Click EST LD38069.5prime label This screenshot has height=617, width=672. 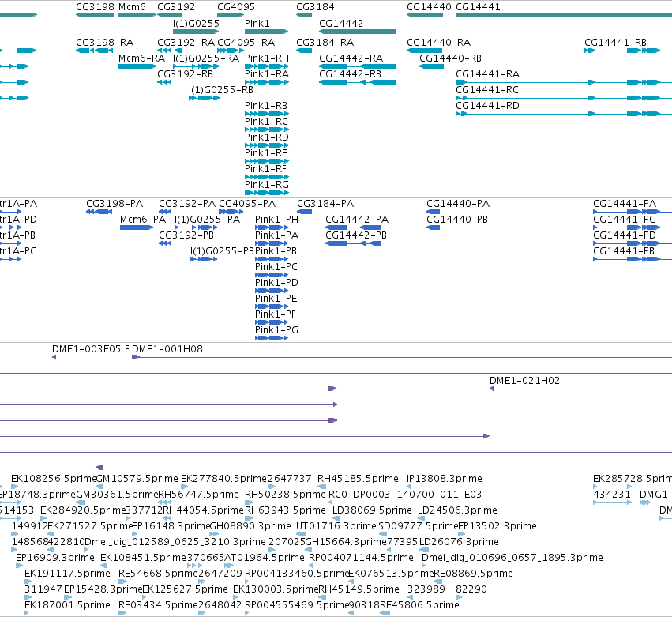click(x=372, y=510)
